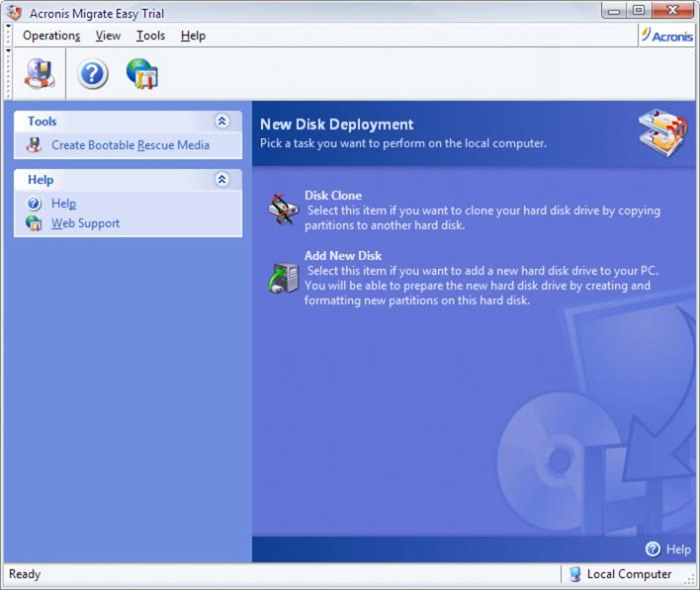The height and width of the screenshot is (590, 700).
Task: Collapse the Help sidebar panel
Action: 222,180
